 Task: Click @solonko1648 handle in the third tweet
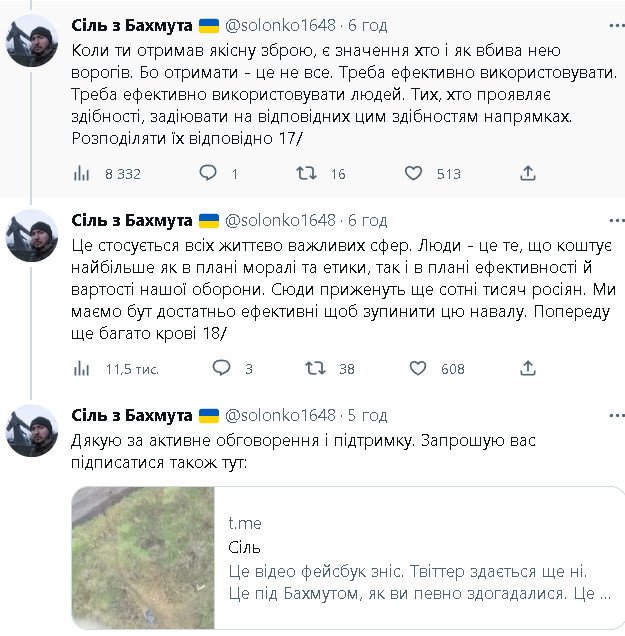click(281, 414)
